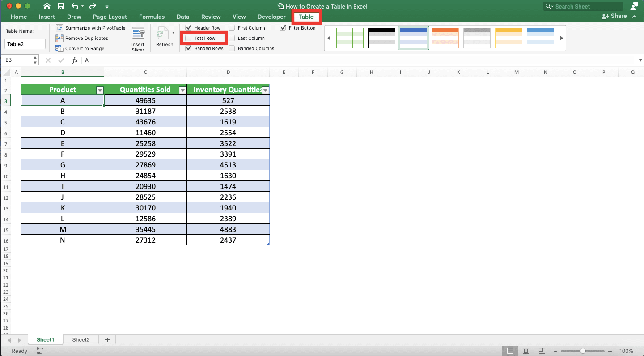The width and height of the screenshot is (644, 356).
Task: Open the Inventory Quantities filter dropdown
Action: (x=266, y=90)
